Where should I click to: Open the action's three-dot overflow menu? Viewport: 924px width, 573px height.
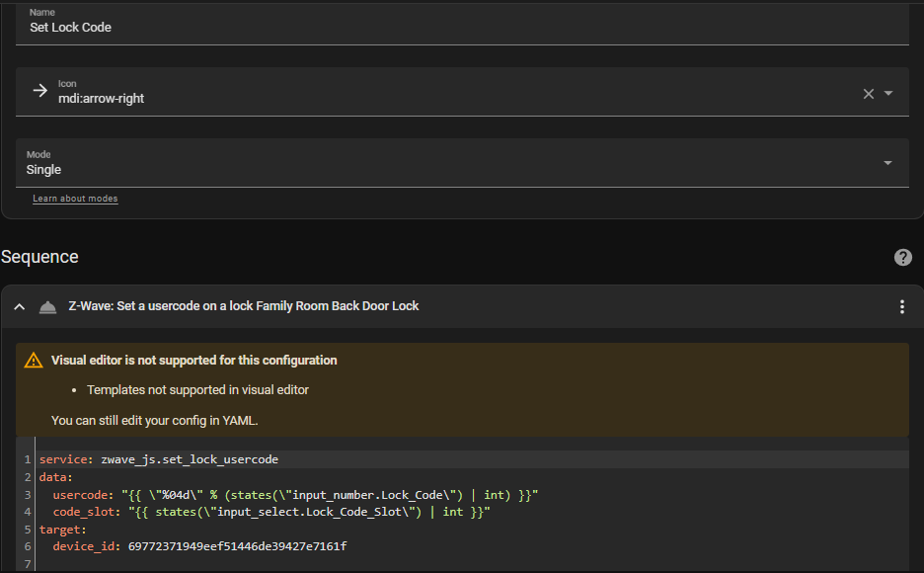pyautogui.click(x=901, y=307)
